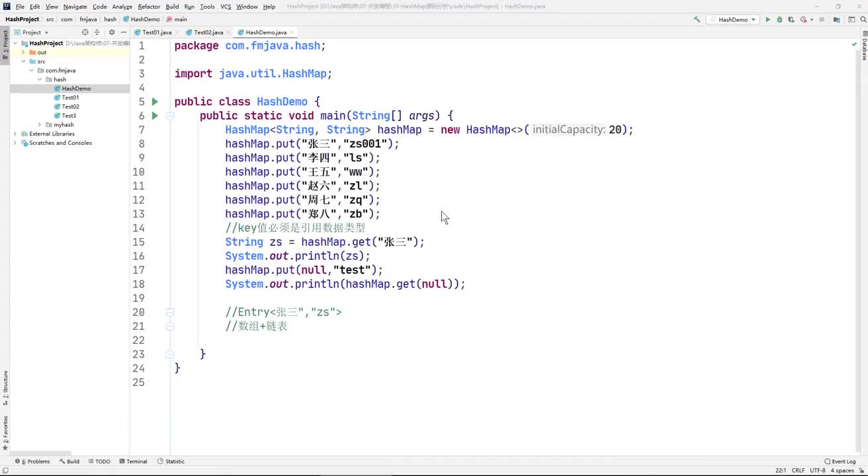Open Project panel gear settings

tap(111, 32)
